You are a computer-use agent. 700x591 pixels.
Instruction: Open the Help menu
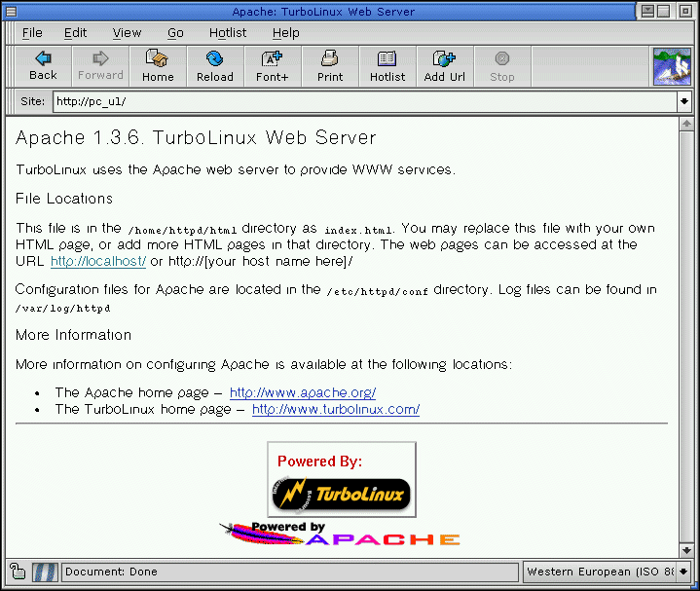pyautogui.click(x=285, y=33)
